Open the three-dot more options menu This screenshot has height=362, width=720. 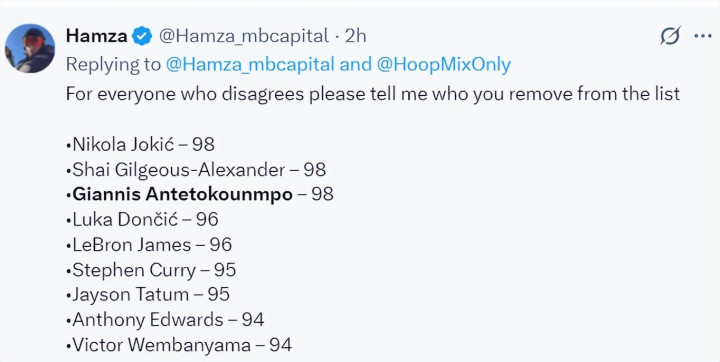click(x=703, y=36)
